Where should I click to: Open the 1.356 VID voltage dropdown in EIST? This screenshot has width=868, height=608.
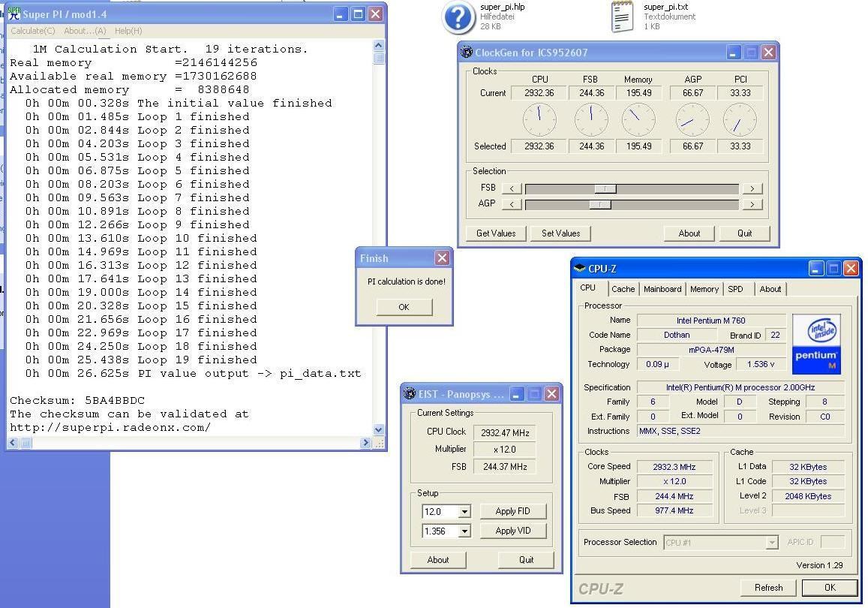pyautogui.click(x=464, y=531)
